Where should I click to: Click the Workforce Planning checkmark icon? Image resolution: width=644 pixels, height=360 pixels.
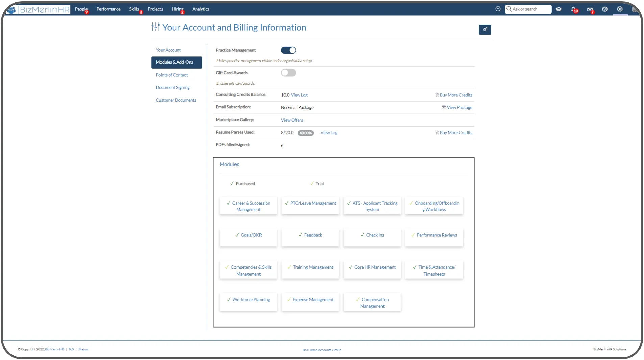tap(229, 300)
